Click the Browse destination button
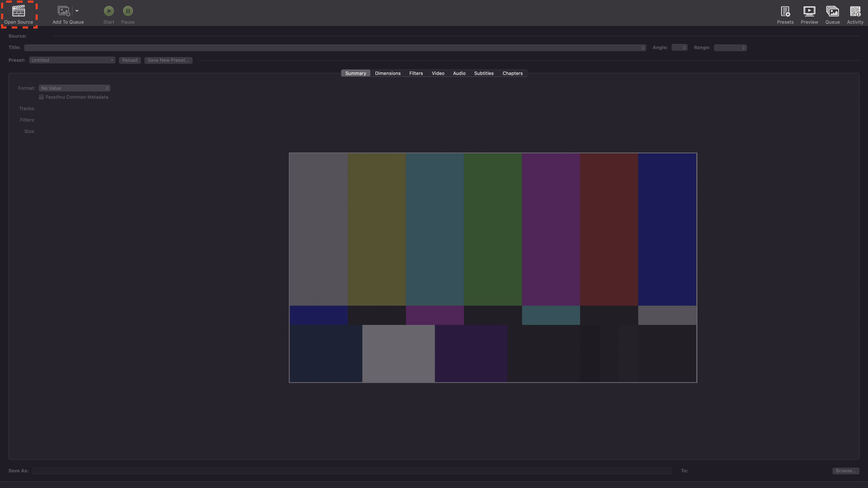Screen dimensions: 868x488 click(x=845, y=471)
